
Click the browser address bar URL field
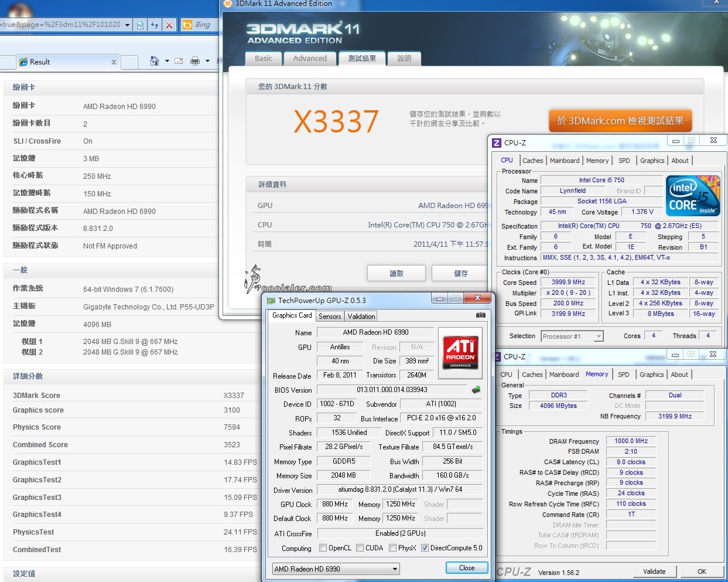(x=60, y=25)
